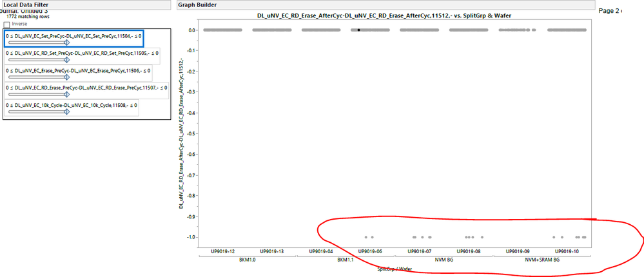Click the BKM1.0 split group label
This screenshot has height=277, width=644.
[248, 260]
